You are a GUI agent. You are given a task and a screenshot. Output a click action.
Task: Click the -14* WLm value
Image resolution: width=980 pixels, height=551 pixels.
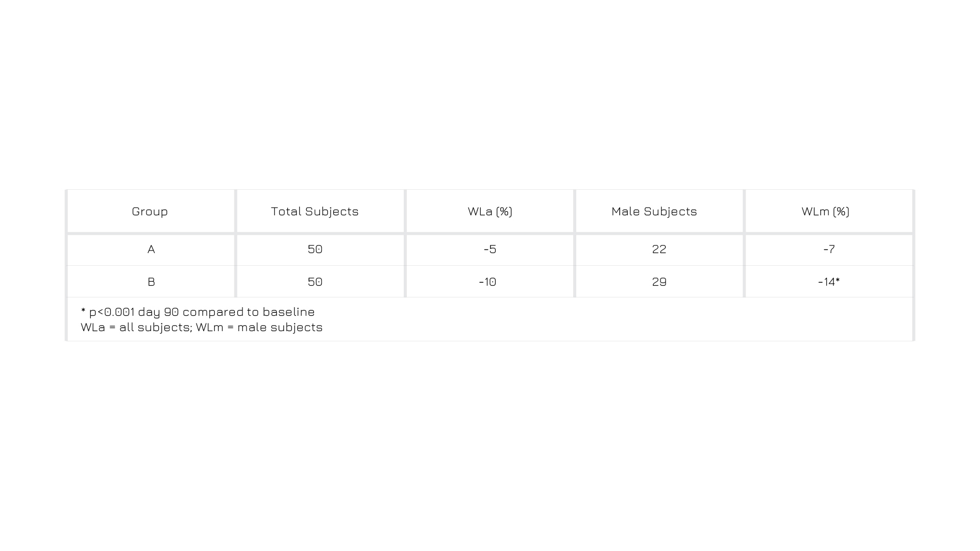pyautogui.click(x=828, y=282)
